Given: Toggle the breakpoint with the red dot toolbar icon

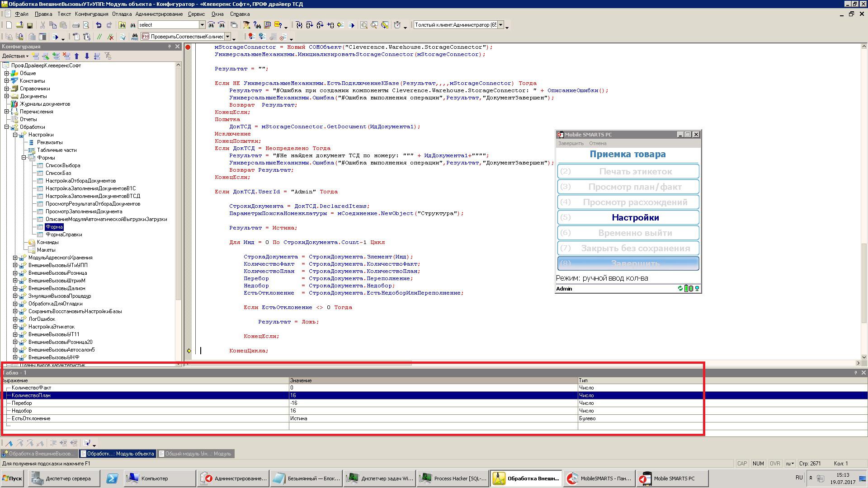Looking at the screenshot, I should (251, 37).
